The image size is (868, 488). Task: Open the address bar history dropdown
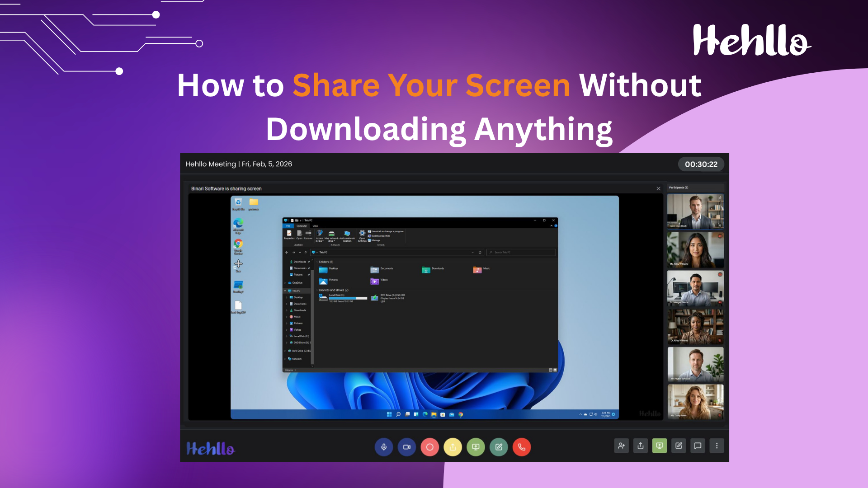tap(473, 253)
